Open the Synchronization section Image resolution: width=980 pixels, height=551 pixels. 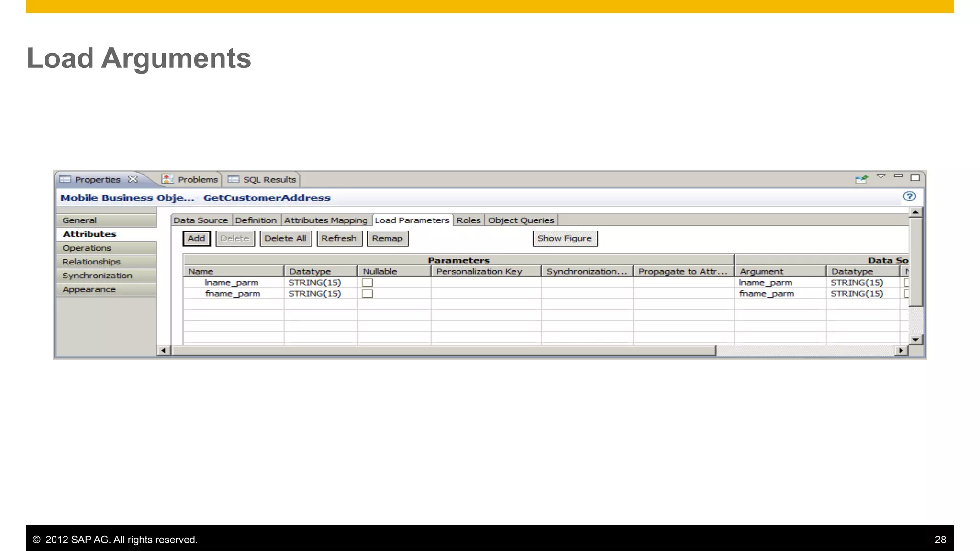click(106, 275)
